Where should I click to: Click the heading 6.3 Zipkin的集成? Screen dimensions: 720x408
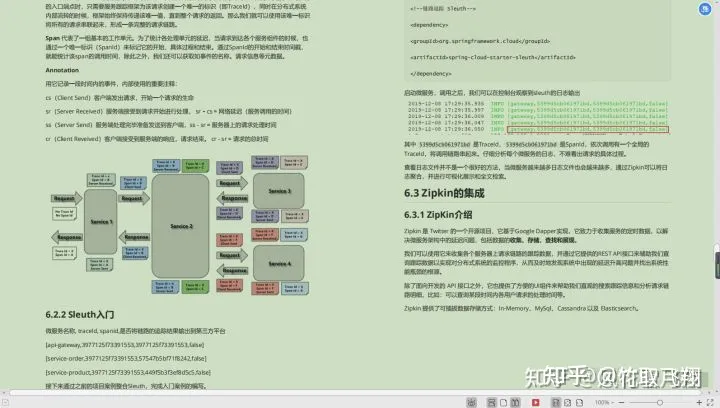pyautogui.click(x=444, y=193)
